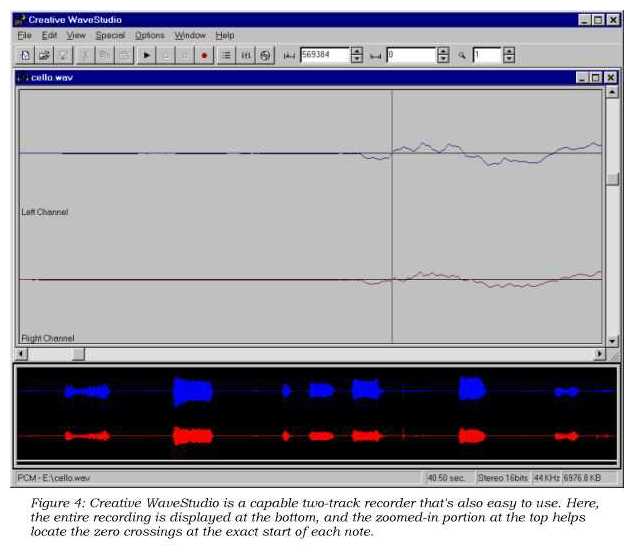The height and width of the screenshot is (556, 634).
Task: Open the Options menu
Action: click(x=150, y=36)
